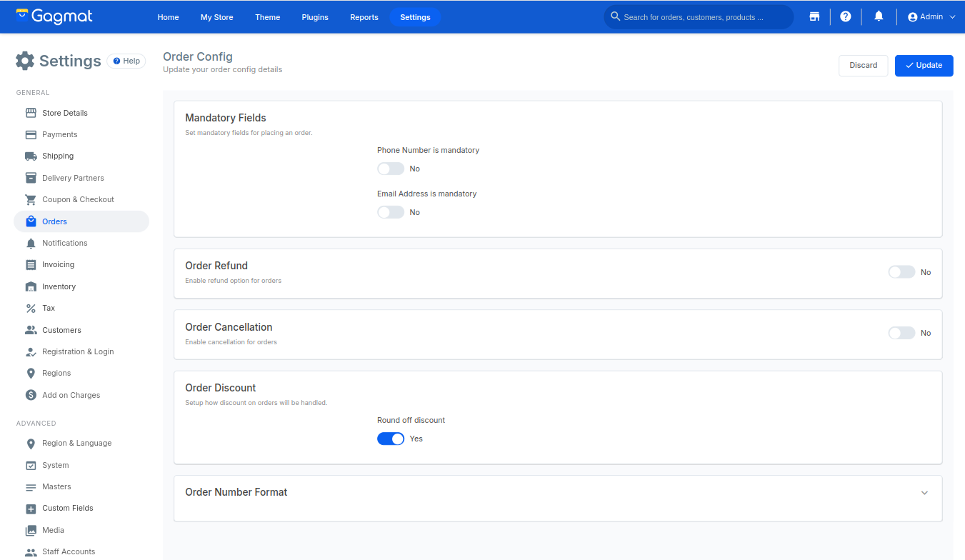This screenshot has width=965, height=560.
Task: Open the My Store tab
Action: pyautogui.click(x=217, y=17)
